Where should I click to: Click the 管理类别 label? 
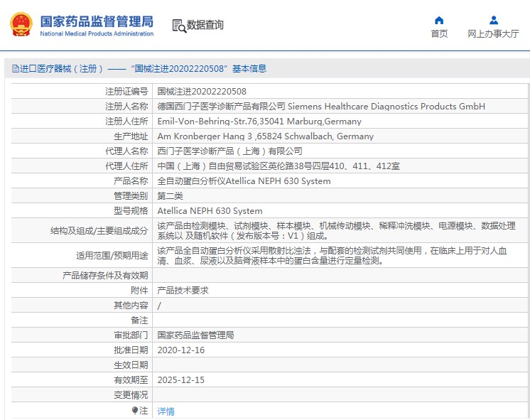131,196
